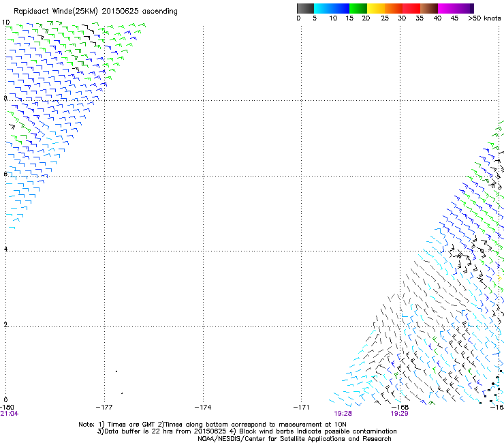The image size is (504, 443).
Task: Select the orange 25-30 knots color segment
Action: tap(394, 8)
